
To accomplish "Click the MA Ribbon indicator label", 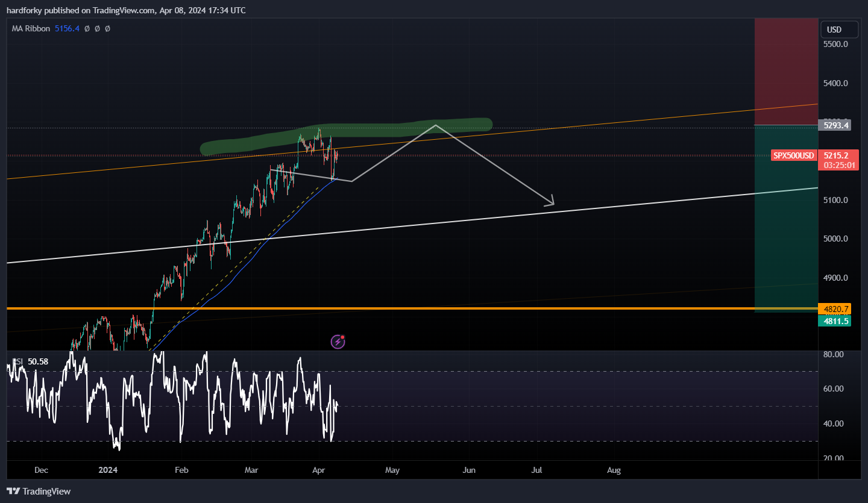I will (31, 28).
